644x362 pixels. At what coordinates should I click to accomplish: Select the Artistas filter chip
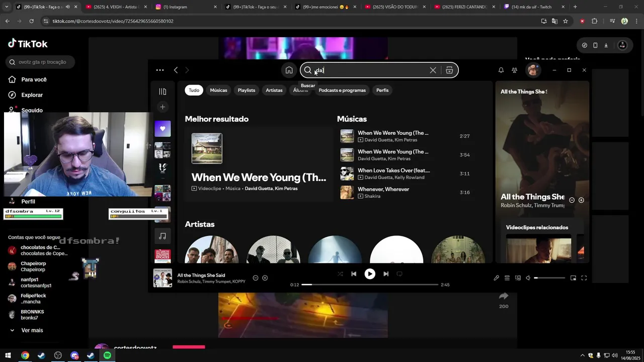(274, 90)
